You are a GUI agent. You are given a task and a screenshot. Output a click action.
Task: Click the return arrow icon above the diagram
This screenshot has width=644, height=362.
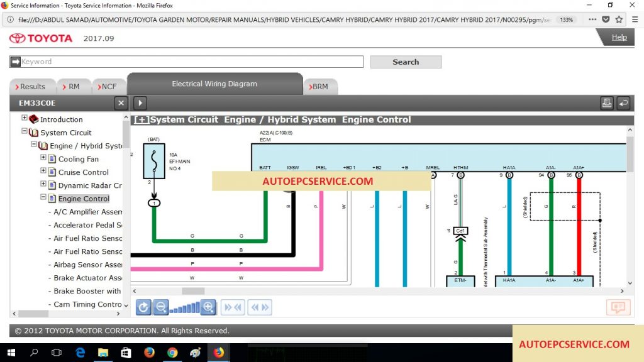click(623, 102)
